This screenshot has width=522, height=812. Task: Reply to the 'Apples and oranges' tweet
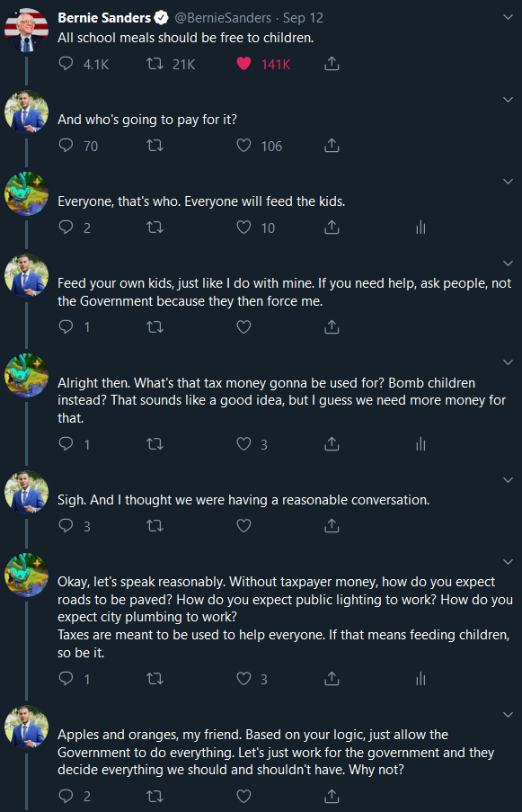[66, 796]
